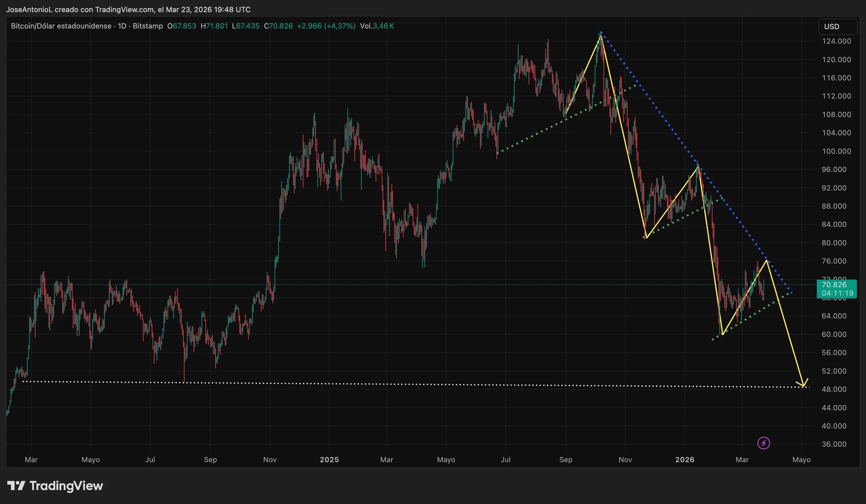This screenshot has height=504, width=866.
Task: Click the Bitstamp exchange name
Action: pos(148,26)
